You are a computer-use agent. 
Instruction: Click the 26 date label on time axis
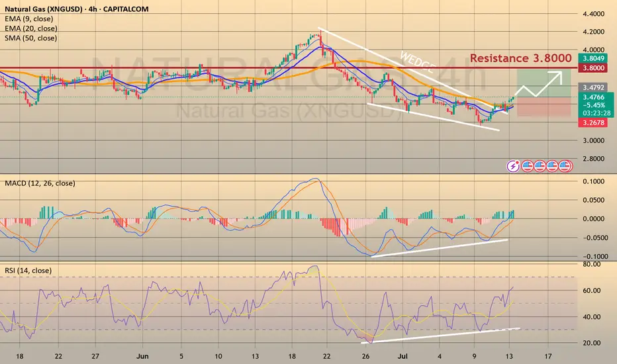[x=365, y=356]
